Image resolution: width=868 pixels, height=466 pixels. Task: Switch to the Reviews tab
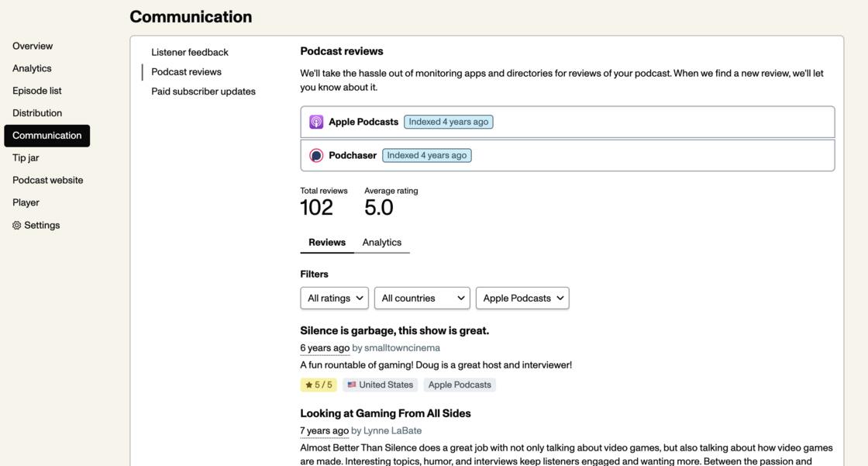pyautogui.click(x=326, y=242)
